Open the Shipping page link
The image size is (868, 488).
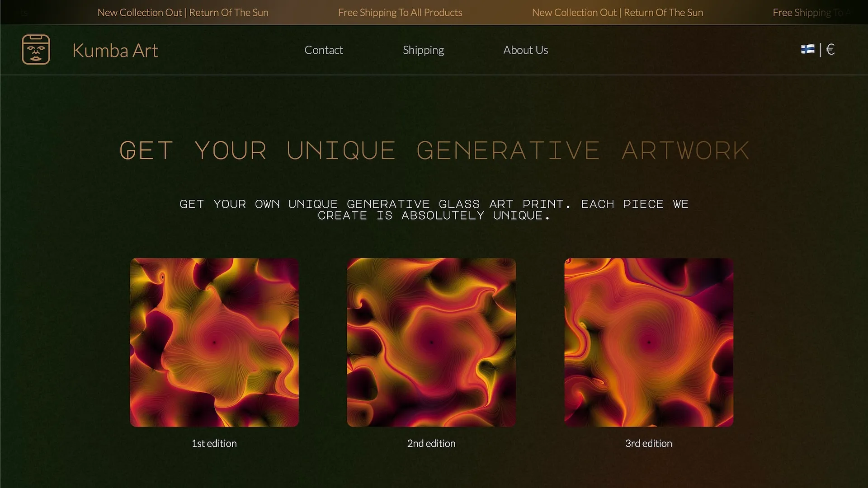pyautogui.click(x=423, y=49)
